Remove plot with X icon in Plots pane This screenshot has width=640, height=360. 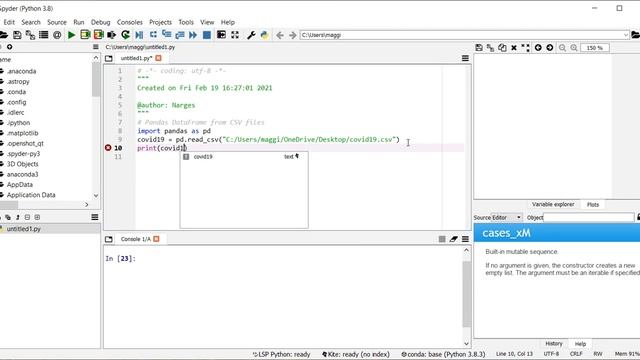point(514,48)
